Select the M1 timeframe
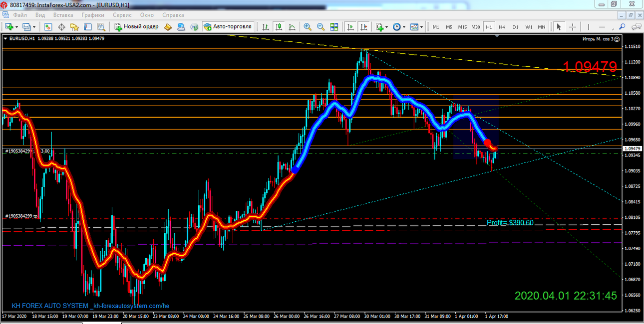644x324 pixels. point(436,27)
